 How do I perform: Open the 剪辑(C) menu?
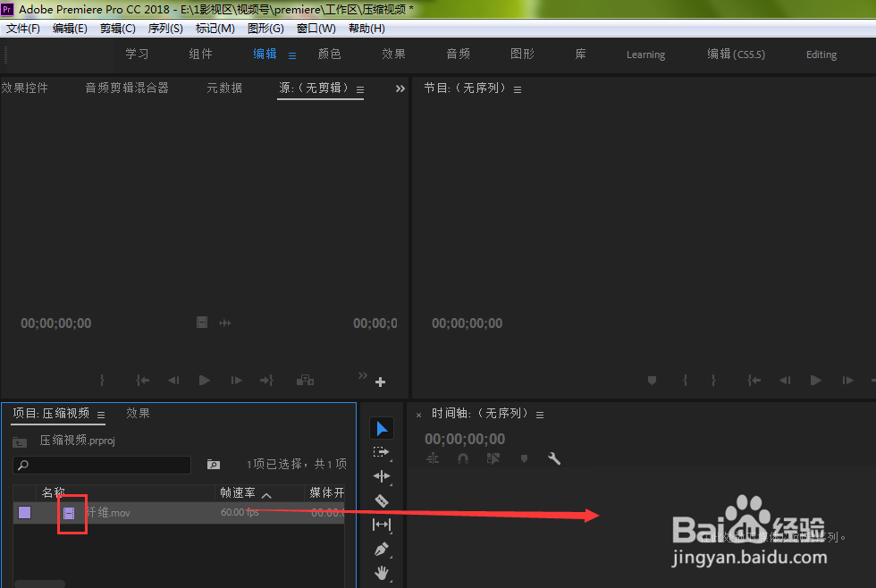click(117, 29)
